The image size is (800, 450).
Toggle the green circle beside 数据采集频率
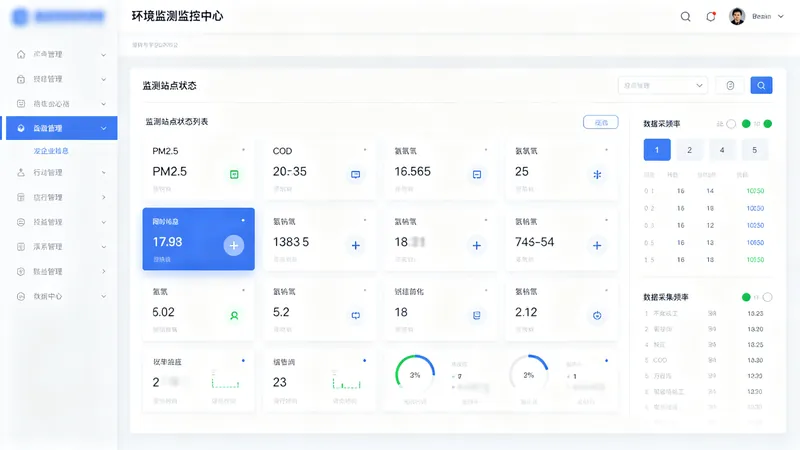[746, 297]
